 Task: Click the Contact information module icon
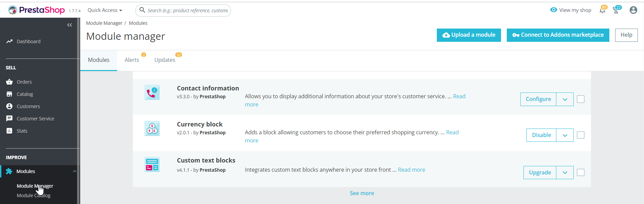(152, 92)
